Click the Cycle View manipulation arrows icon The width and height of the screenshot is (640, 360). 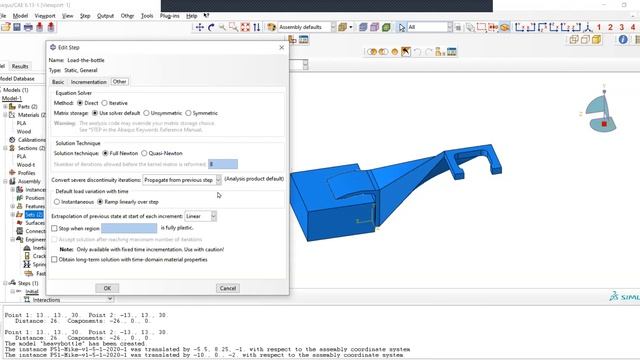pyautogui.click(x=256, y=27)
